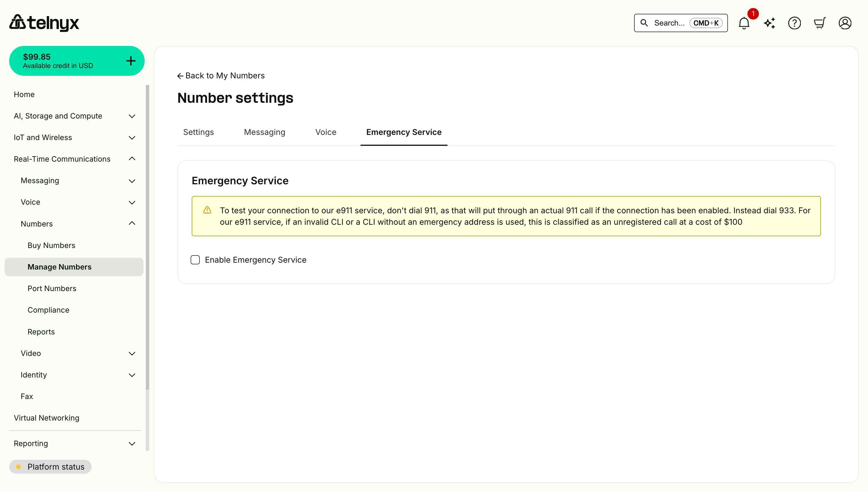Open Buy Numbers in the sidebar
Image resolution: width=868 pixels, height=492 pixels.
[x=51, y=245]
